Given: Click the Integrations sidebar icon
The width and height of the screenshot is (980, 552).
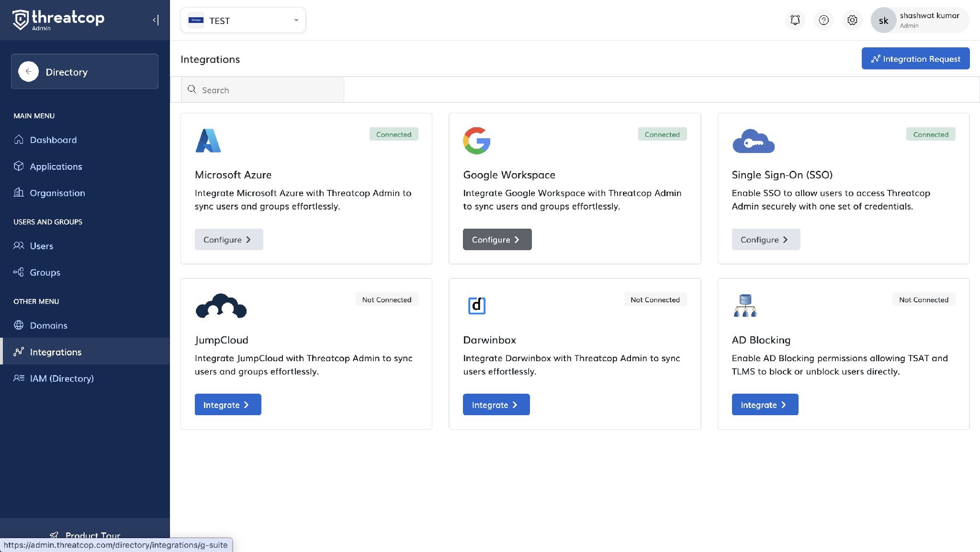Looking at the screenshot, I should pyautogui.click(x=19, y=352).
